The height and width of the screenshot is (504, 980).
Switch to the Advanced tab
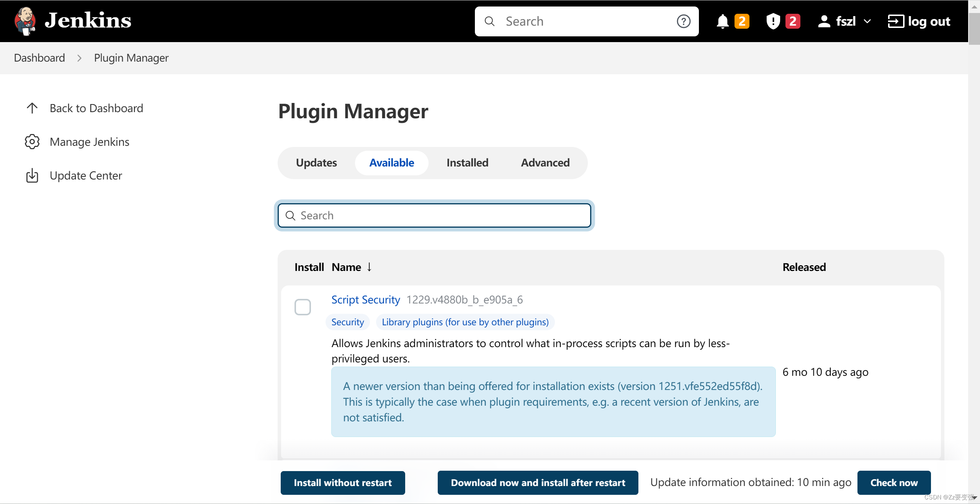click(545, 163)
